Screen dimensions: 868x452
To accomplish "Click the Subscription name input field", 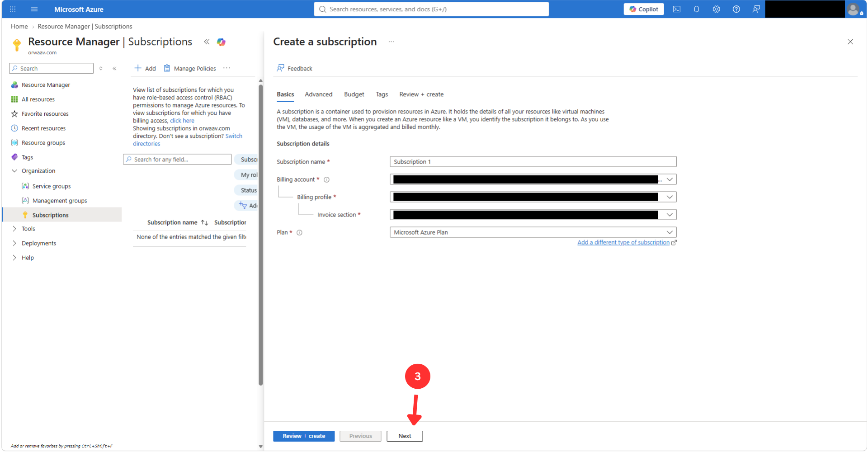I will click(x=533, y=162).
